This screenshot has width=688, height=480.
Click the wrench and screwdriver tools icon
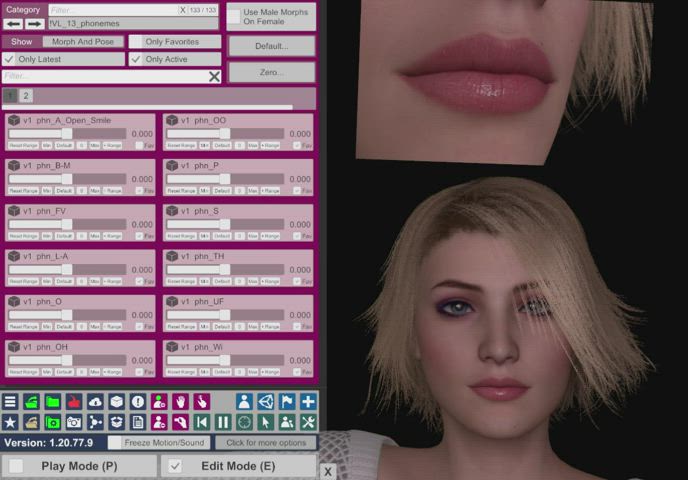[x=308, y=422]
